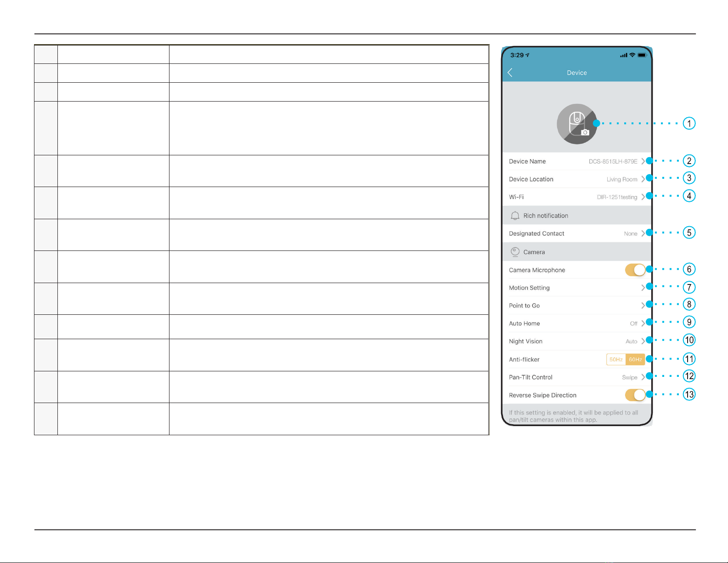Tap the Device Location label
Screen dimensions: 728x563
(x=531, y=179)
